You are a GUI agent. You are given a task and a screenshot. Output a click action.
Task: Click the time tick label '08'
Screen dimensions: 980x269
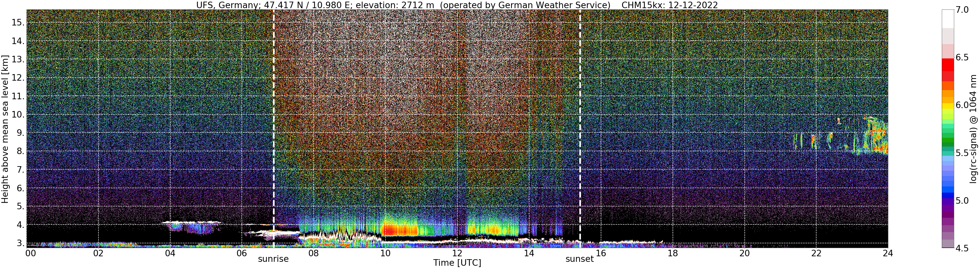313,253
